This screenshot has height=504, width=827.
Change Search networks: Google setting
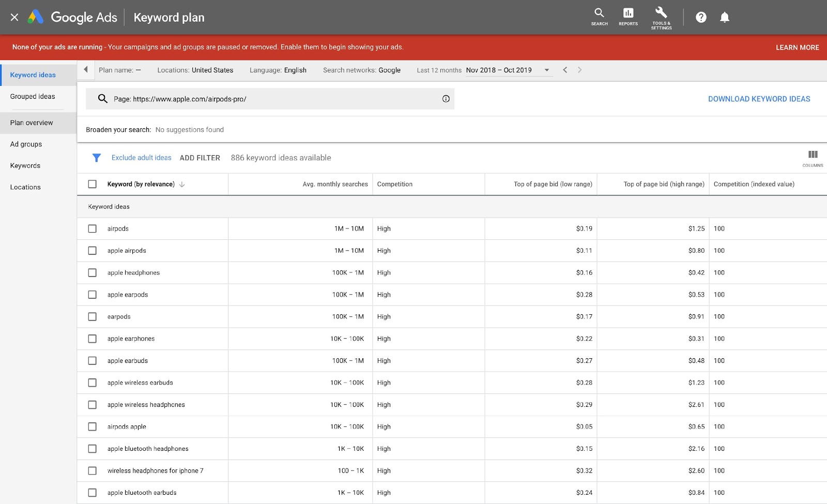(362, 70)
